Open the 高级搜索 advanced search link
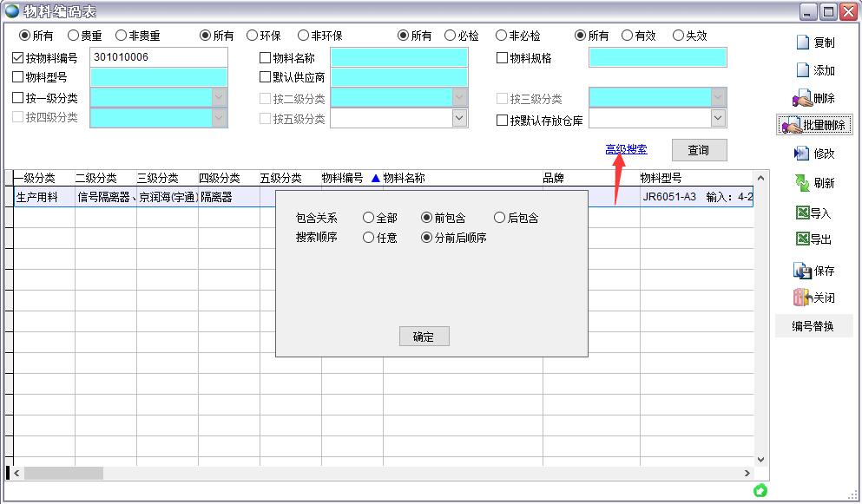The width and height of the screenshot is (862, 504). click(x=625, y=149)
